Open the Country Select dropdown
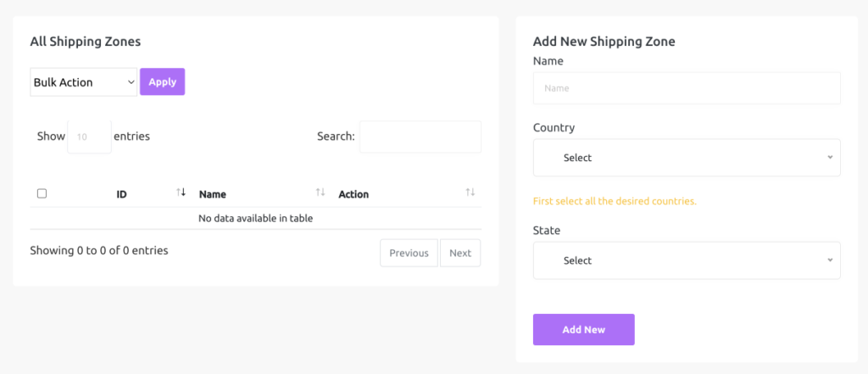868x374 pixels. point(687,158)
